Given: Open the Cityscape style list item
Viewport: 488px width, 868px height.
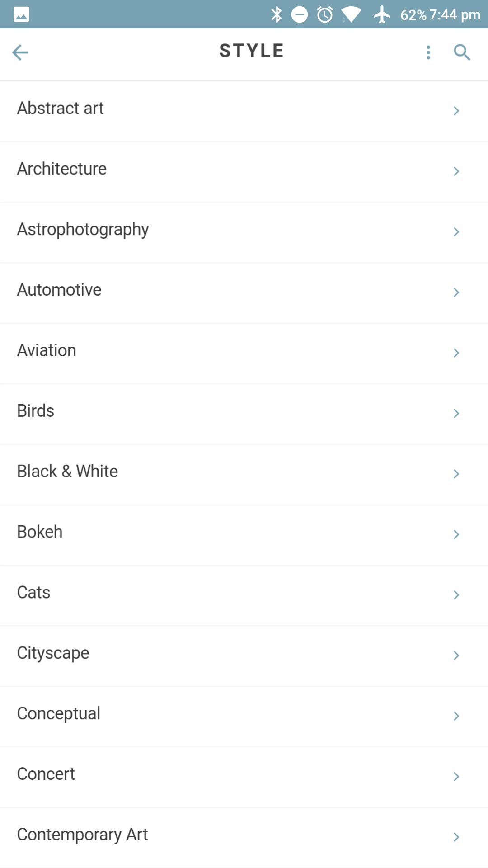Looking at the screenshot, I should [53, 653].
